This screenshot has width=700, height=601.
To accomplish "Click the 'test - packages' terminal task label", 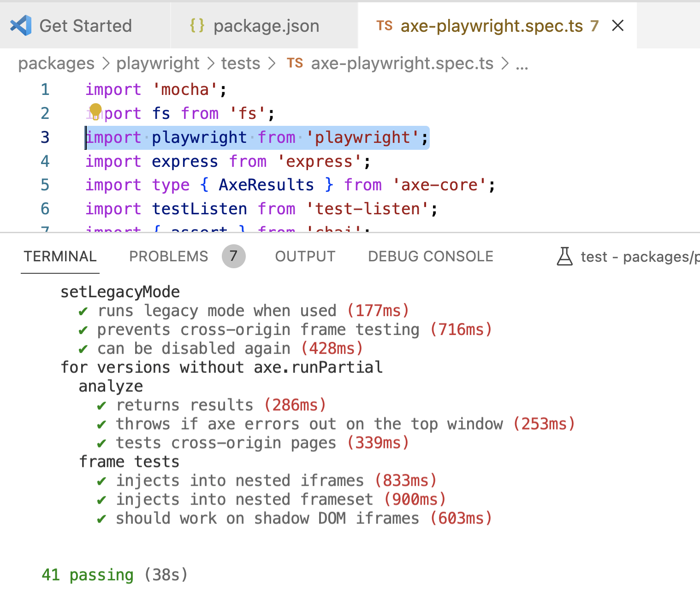I will pyautogui.click(x=640, y=257).
